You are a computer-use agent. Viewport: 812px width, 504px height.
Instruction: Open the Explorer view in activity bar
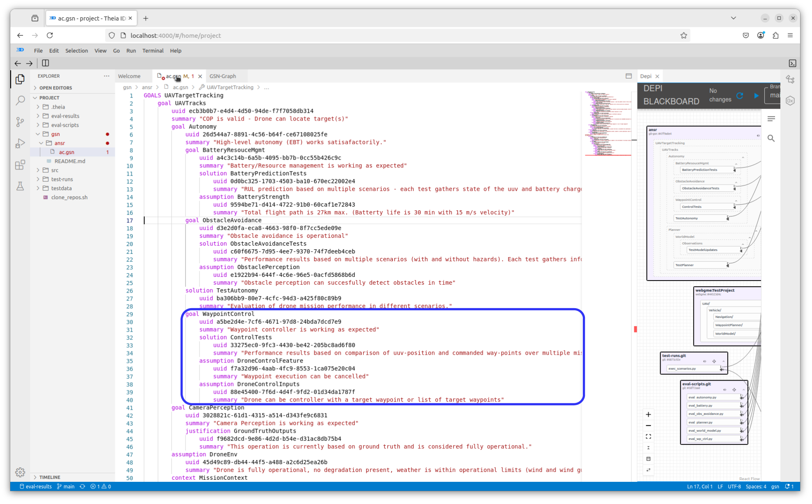pyautogui.click(x=20, y=79)
